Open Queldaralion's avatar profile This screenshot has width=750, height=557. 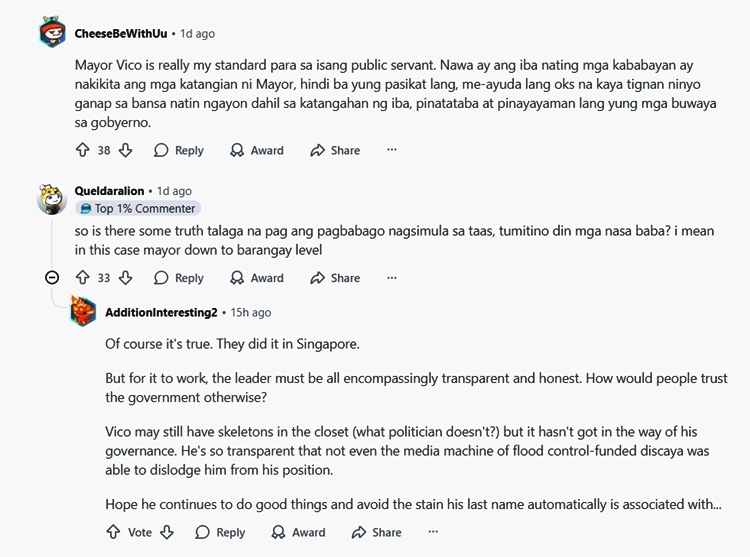pyautogui.click(x=52, y=199)
